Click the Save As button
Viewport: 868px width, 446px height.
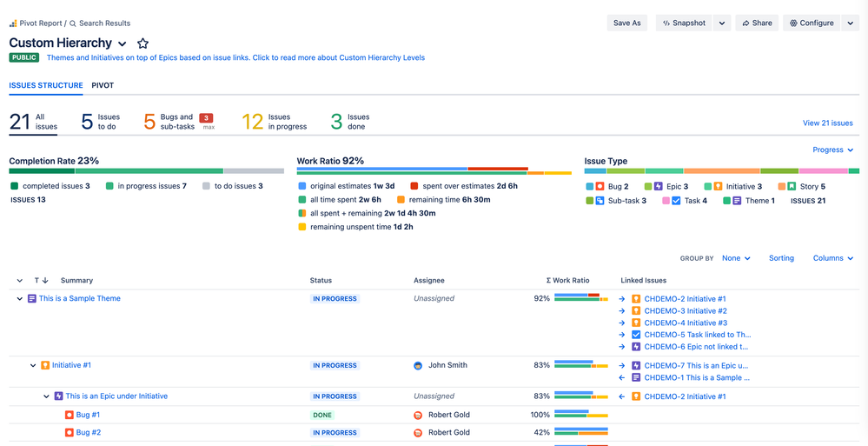click(627, 23)
